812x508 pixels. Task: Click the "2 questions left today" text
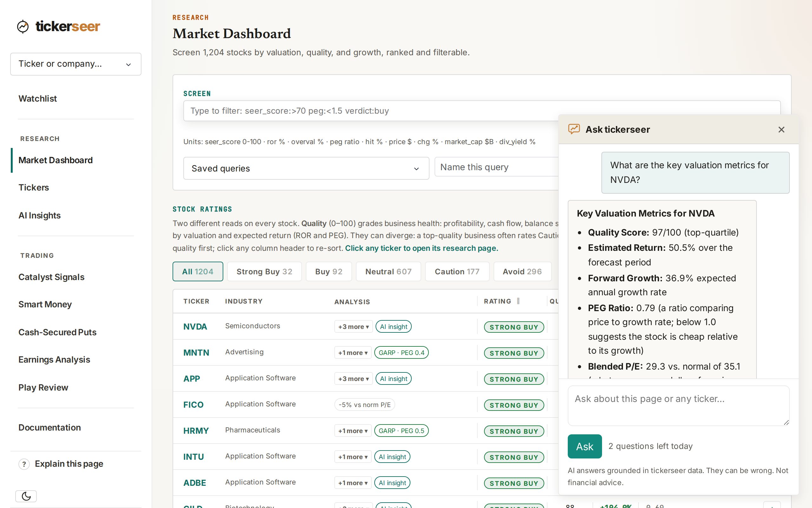(650, 446)
